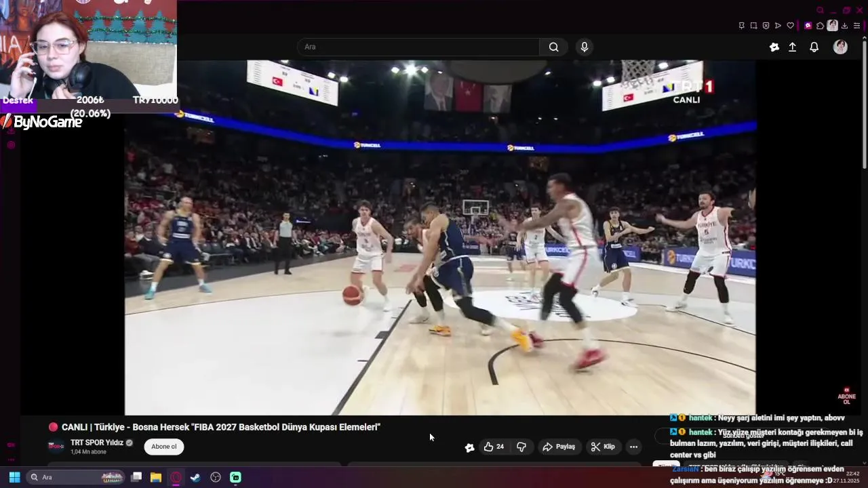Open Task View on the taskbar
Viewport: 868px width, 488px height.
[136, 477]
